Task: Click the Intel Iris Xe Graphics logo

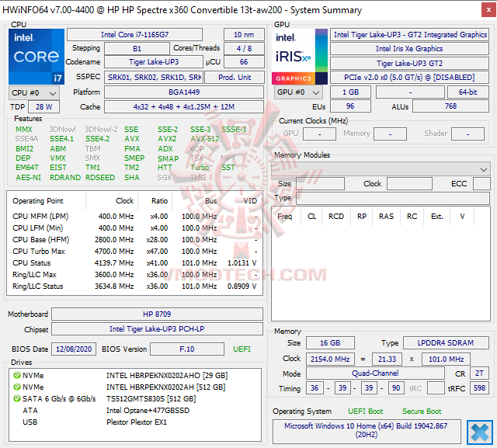Action: [x=300, y=57]
